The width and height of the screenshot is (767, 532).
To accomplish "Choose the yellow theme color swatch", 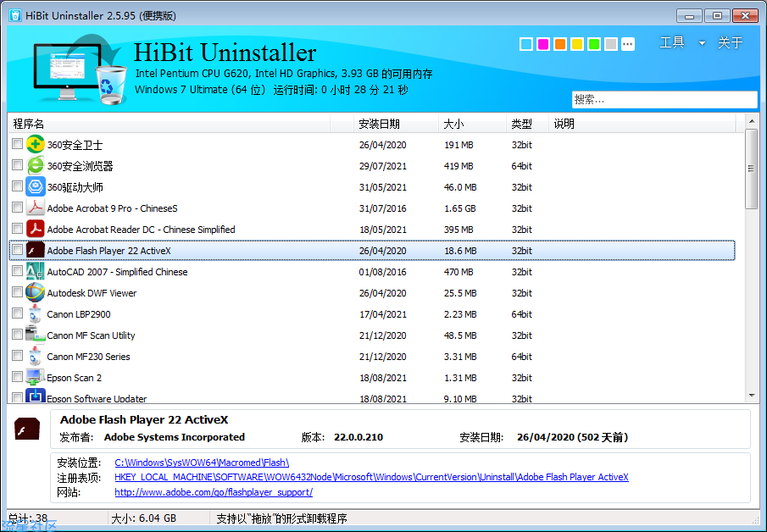I will coord(577,44).
